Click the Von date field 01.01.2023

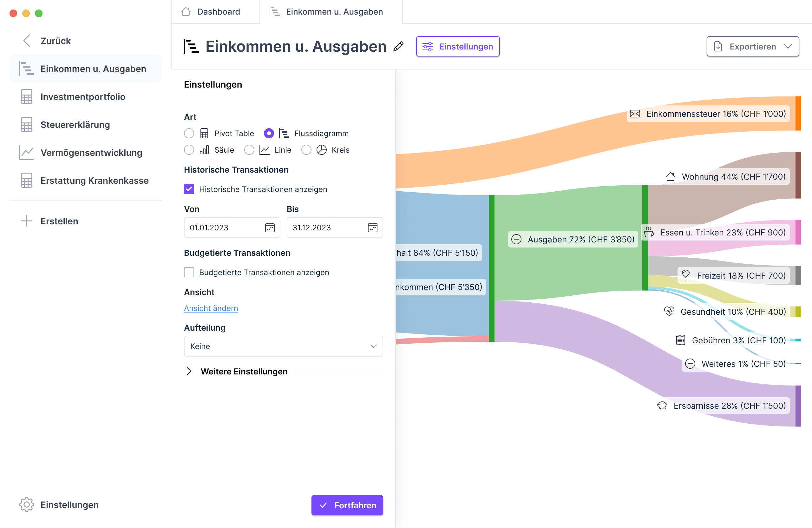tap(232, 228)
